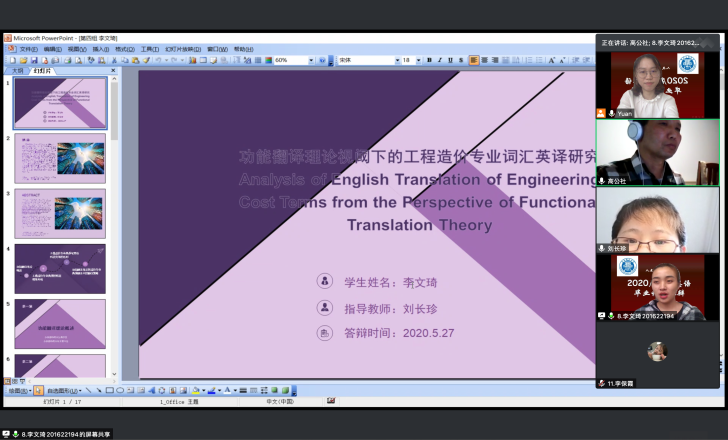Select slide 4 thumbnail in panel
Viewport: 728px width, 440px height.
pyautogui.click(x=60, y=268)
